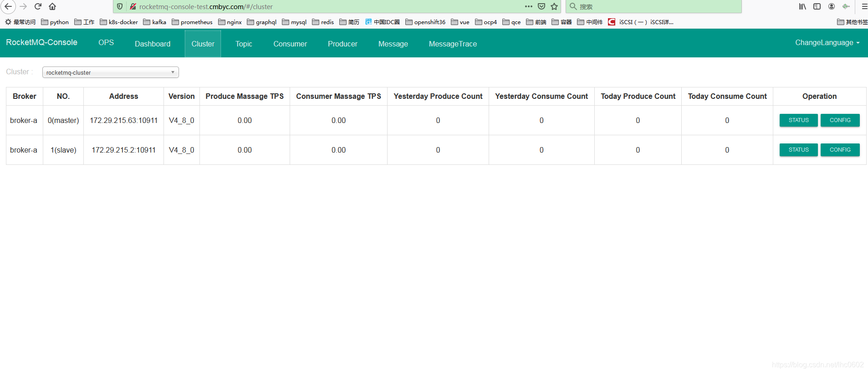Open the 前端 bookmarks folder

[x=536, y=22]
